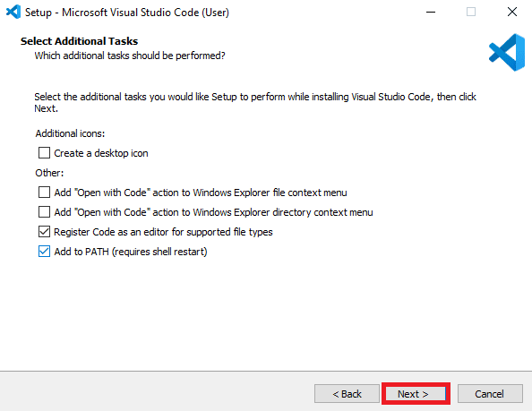This screenshot has width=532, height=411.
Task: Enable Create a desktop icon checkbox
Action: (44, 153)
